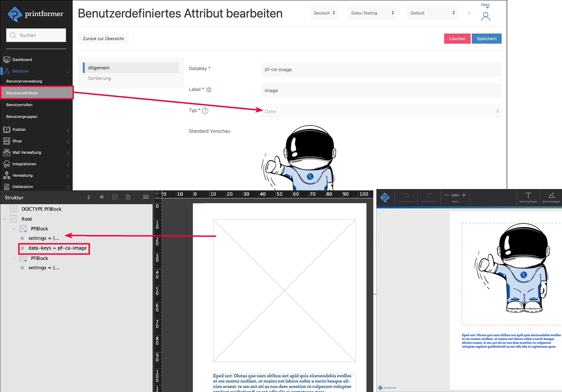Open the Deutsch language dropdown
The width and height of the screenshot is (562, 392).
coord(324,13)
